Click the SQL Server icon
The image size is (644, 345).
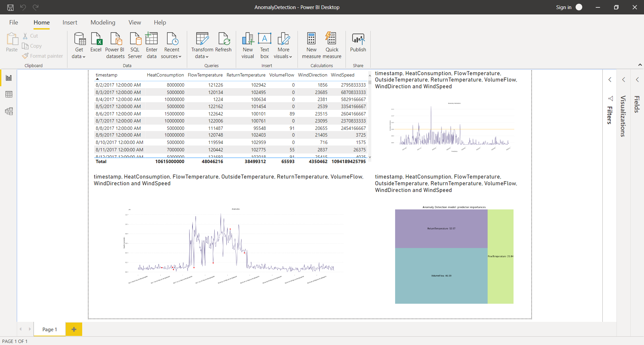(x=135, y=39)
